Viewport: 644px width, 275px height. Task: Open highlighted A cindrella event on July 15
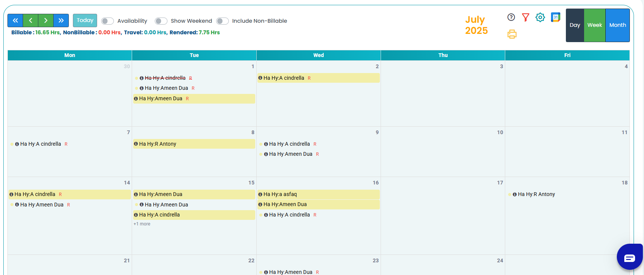tap(194, 215)
